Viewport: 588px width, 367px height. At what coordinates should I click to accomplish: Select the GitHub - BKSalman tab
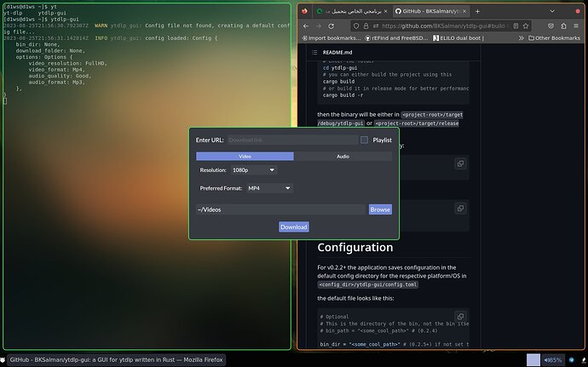tap(431, 11)
